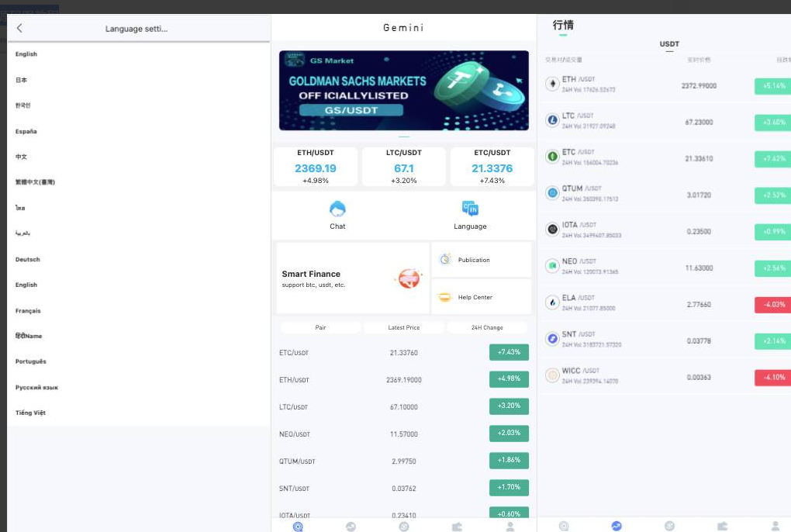Click the SNT/USDT pair in Gemini list
Image resolution: width=791 pixels, height=532 pixels.
[294, 489]
